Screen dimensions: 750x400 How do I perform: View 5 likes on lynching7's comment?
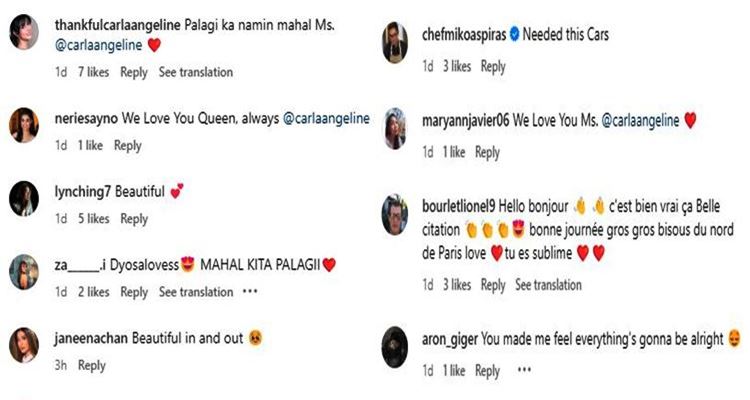click(x=94, y=219)
